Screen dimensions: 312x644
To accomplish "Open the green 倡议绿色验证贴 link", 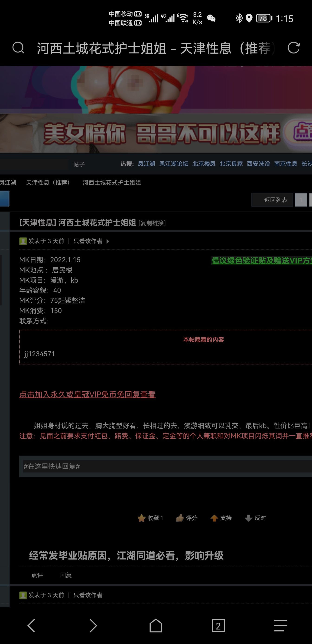I will pos(262,260).
